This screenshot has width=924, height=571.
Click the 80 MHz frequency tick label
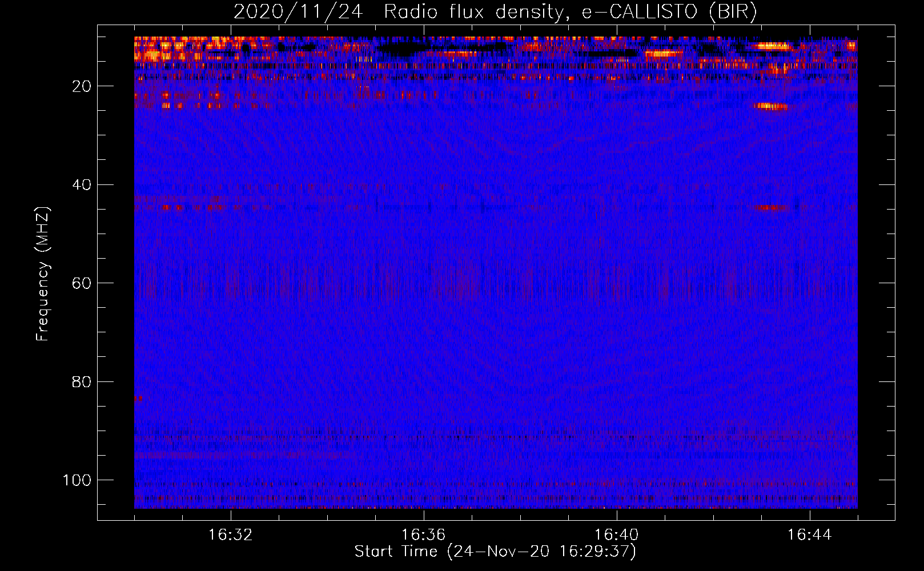click(81, 381)
